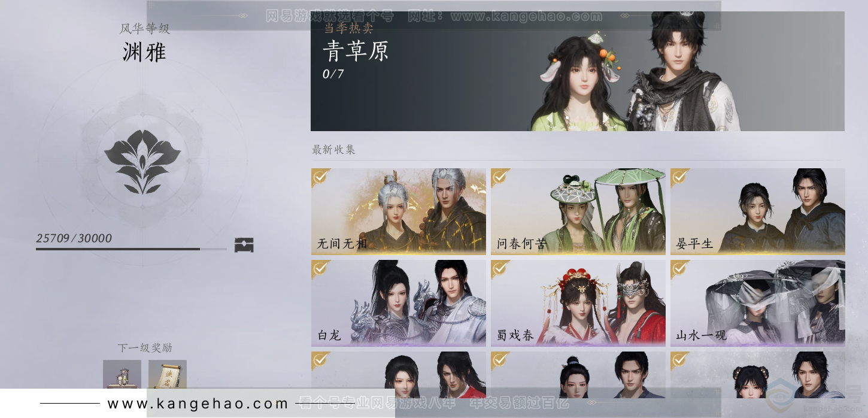The height and width of the screenshot is (418, 868).
Task: Click the collected checkmark on 山水一砚
Action: point(680,268)
